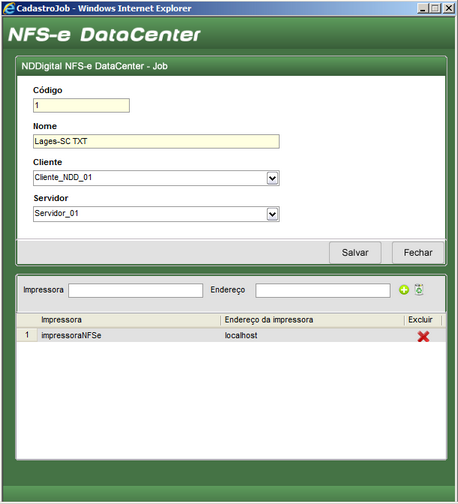
Task: Click the Endereço da impressora column header
Action: tap(312, 320)
